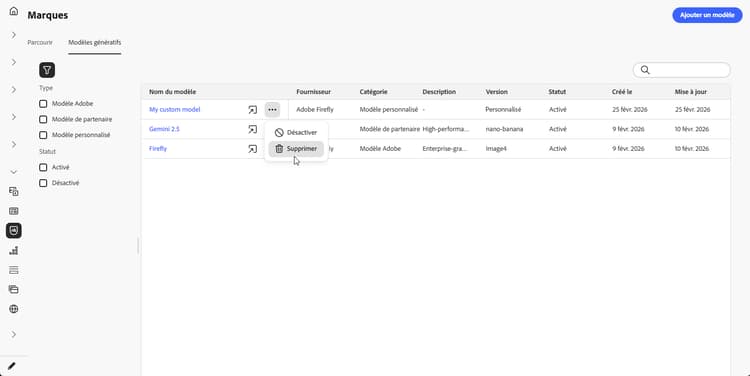Image resolution: width=750 pixels, height=376 pixels.
Task: Open details icon for My custom model
Action: 253,110
